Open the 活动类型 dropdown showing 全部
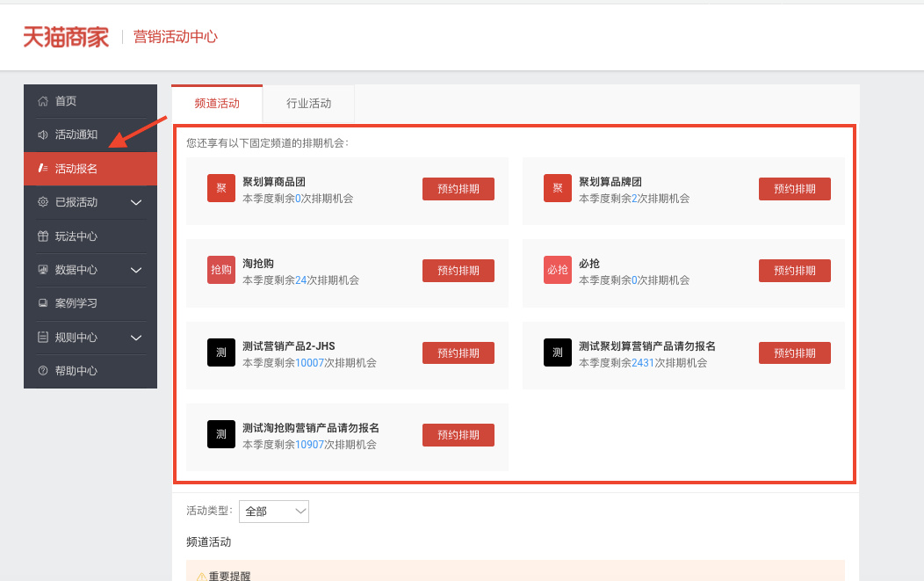924x581 pixels. [x=274, y=512]
